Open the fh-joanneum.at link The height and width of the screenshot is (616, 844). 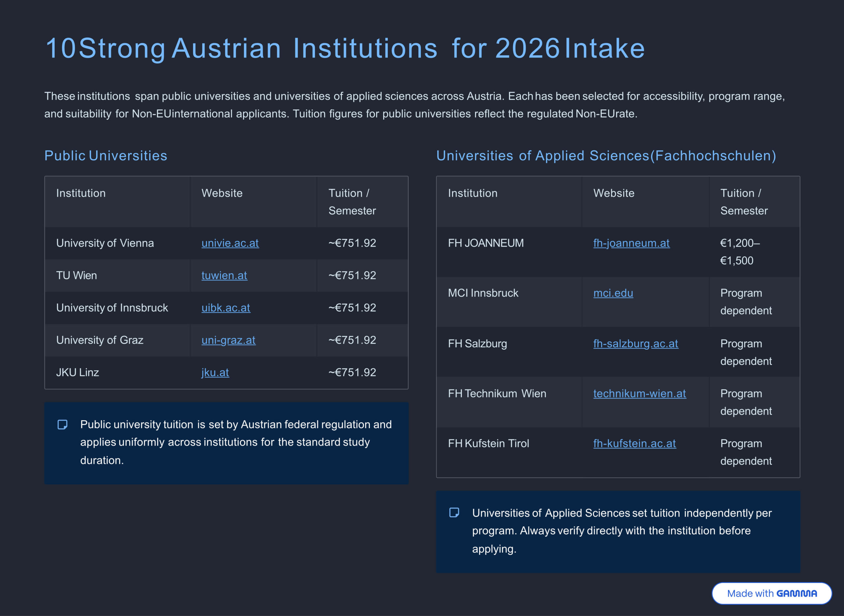click(631, 243)
